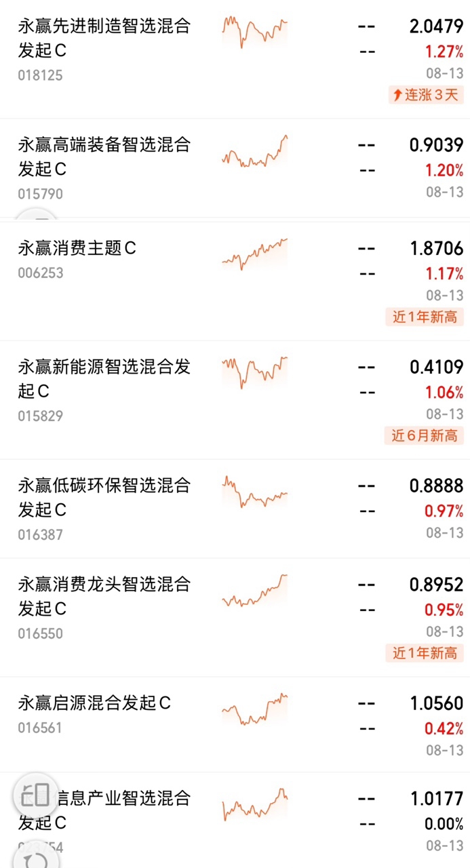Tap net value 1.0560 of 永赢启源混合发起C
This screenshot has height=868, width=470.
tap(437, 703)
